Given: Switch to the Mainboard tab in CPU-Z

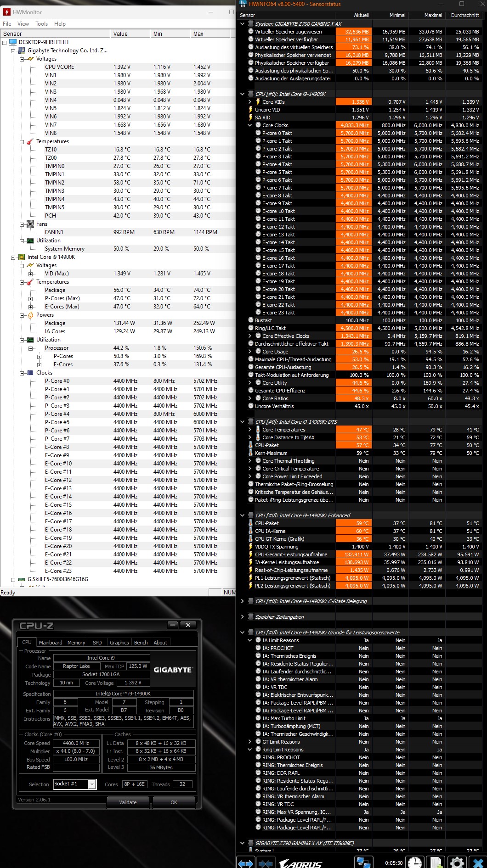Looking at the screenshot, I should coord(51,643).
